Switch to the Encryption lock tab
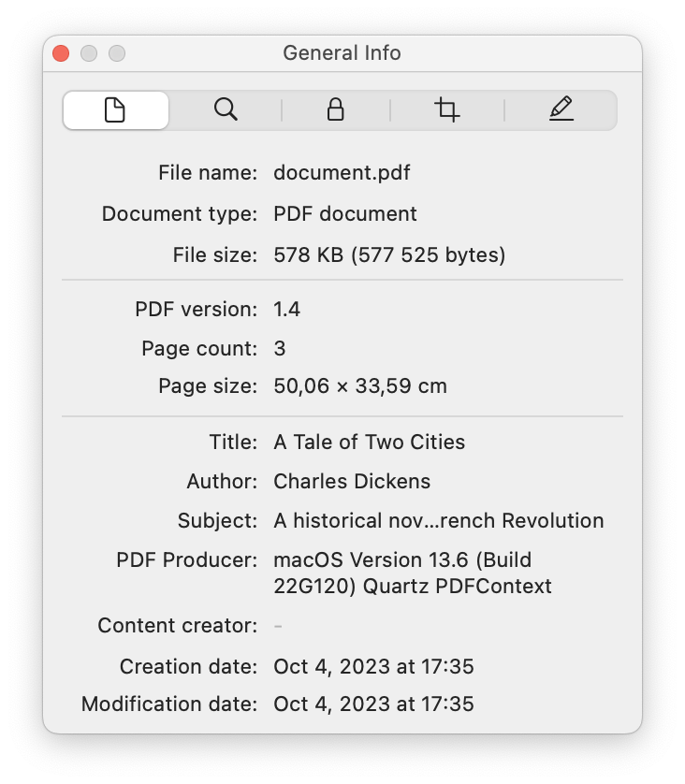Image resolution: width=685 pixels, height=784 pixels. [336, 110]
